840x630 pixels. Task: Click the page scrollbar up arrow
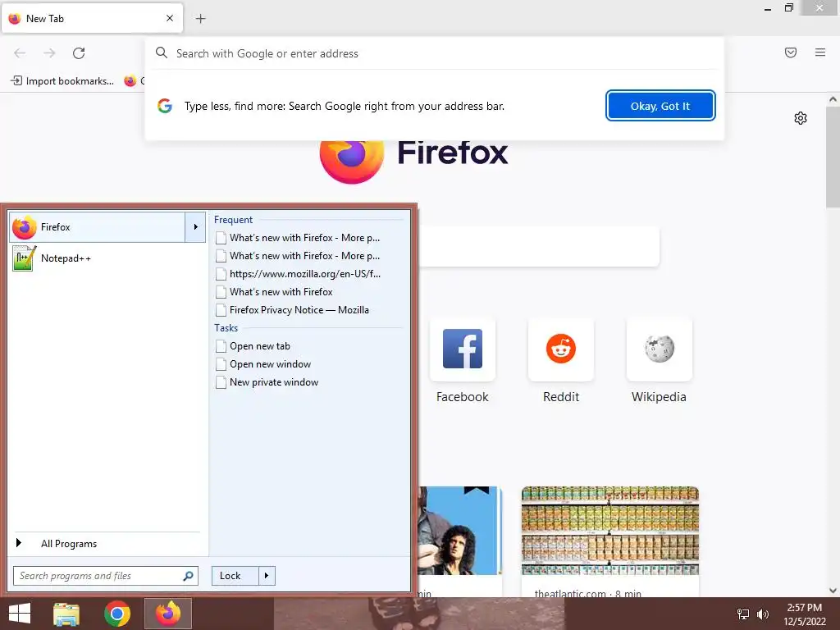(x=833, y=99)
